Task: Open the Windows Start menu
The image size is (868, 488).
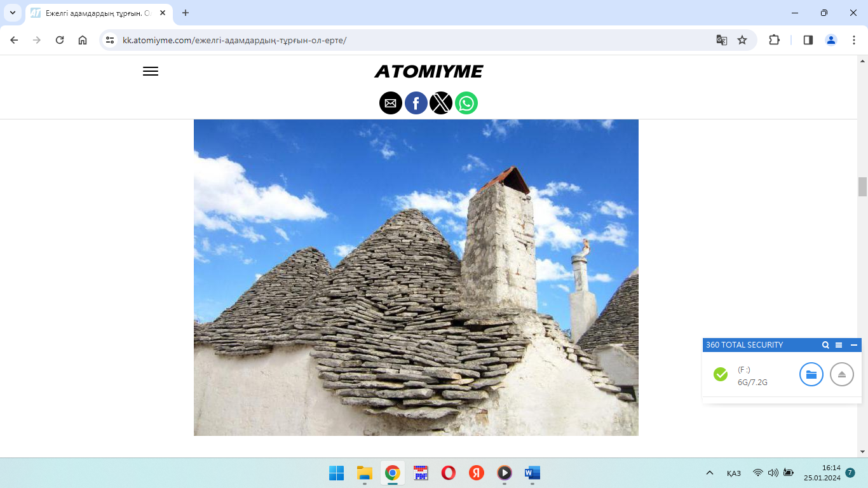Action: 336,473
